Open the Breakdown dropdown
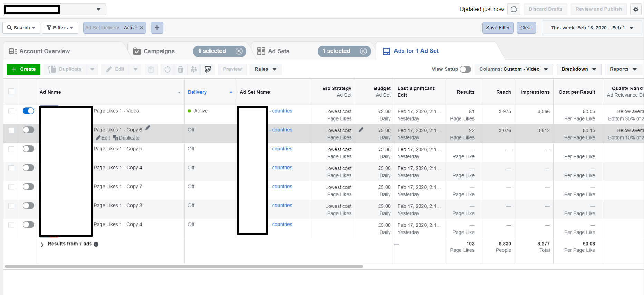 tap(578, 69)
